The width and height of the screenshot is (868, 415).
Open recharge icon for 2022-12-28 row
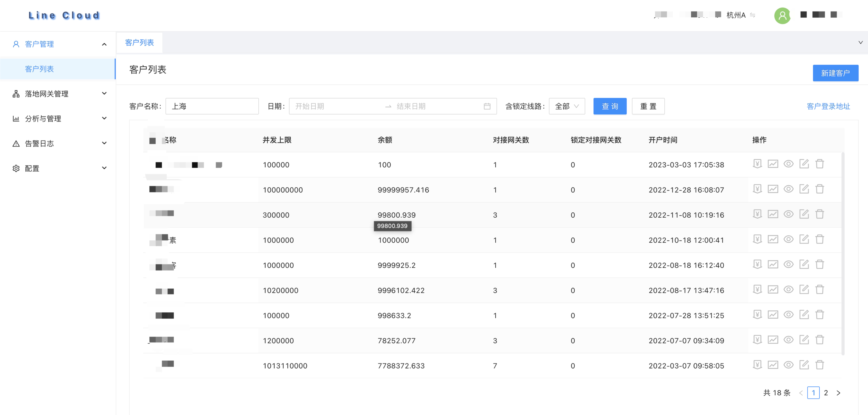pyautogui.click(x=757, y=189)
